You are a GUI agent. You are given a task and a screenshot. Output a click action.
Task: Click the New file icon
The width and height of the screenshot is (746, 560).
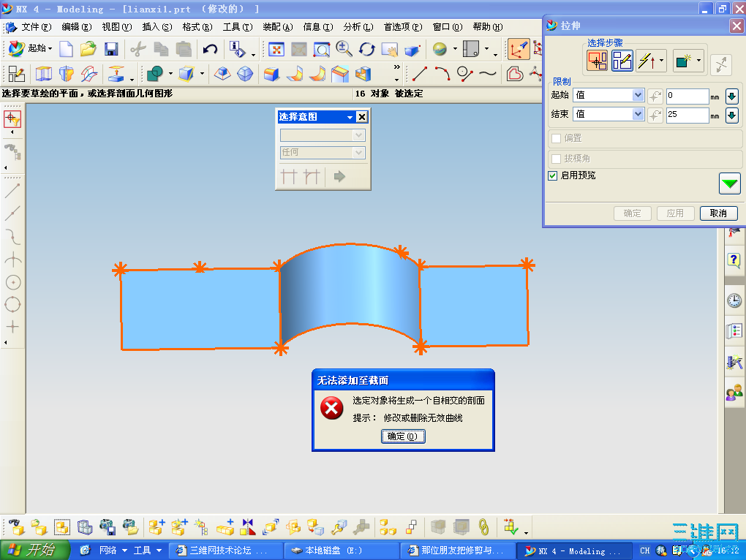pyautogui.click(x=66, y=49)
